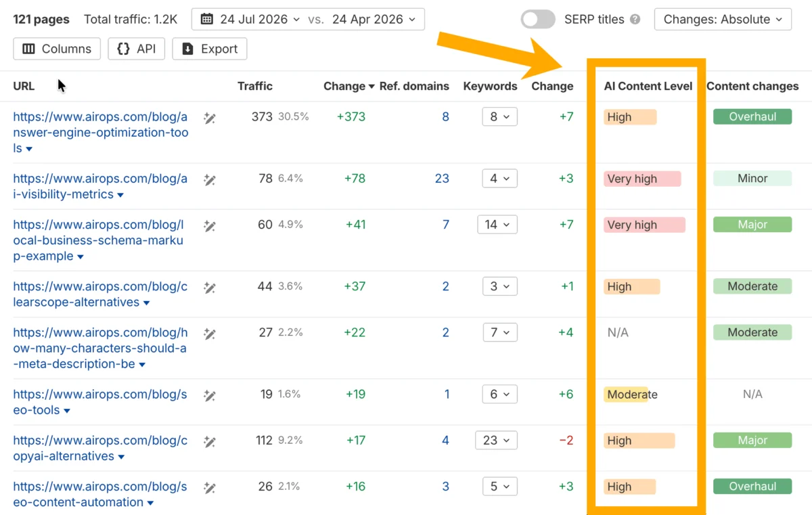Click the magic wand icon for meta-description row
This screenshot has width=812, height=515.
(210, 333)
